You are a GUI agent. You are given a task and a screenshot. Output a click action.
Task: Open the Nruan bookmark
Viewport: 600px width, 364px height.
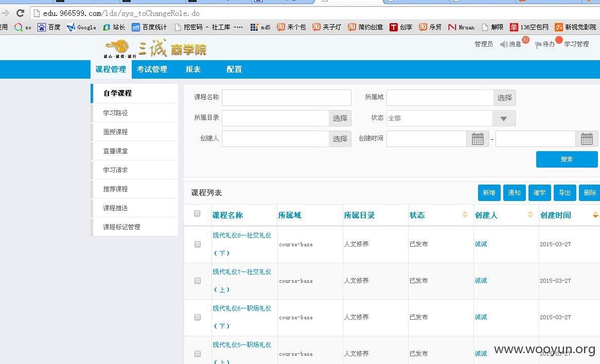461,27
